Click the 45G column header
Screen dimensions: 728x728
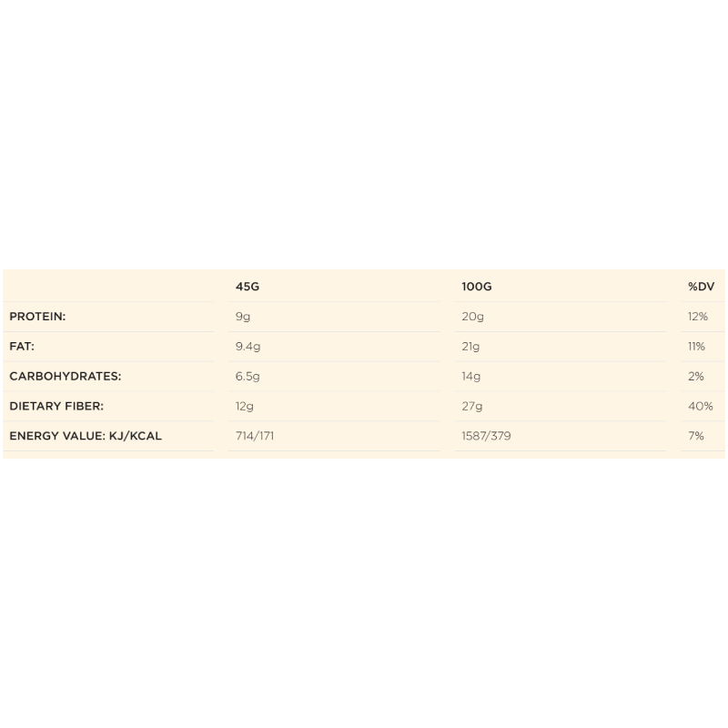pos(248,287)
